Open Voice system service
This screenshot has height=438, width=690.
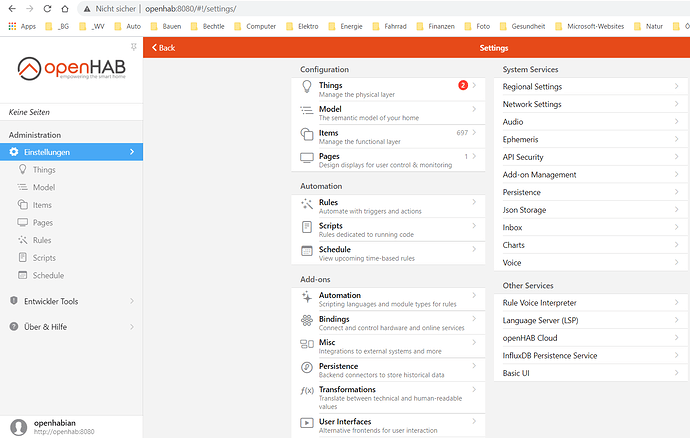pos(591,263)
